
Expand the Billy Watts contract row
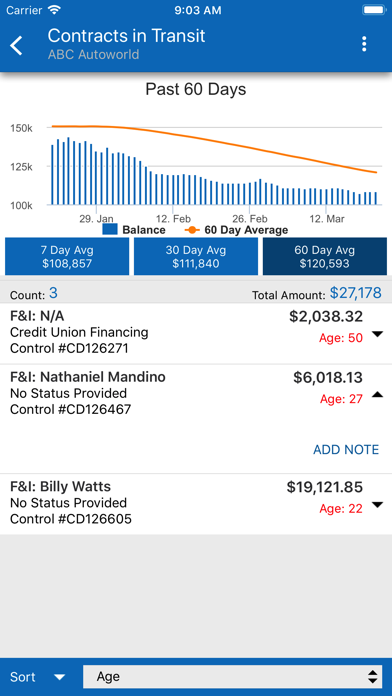point(377,504)
